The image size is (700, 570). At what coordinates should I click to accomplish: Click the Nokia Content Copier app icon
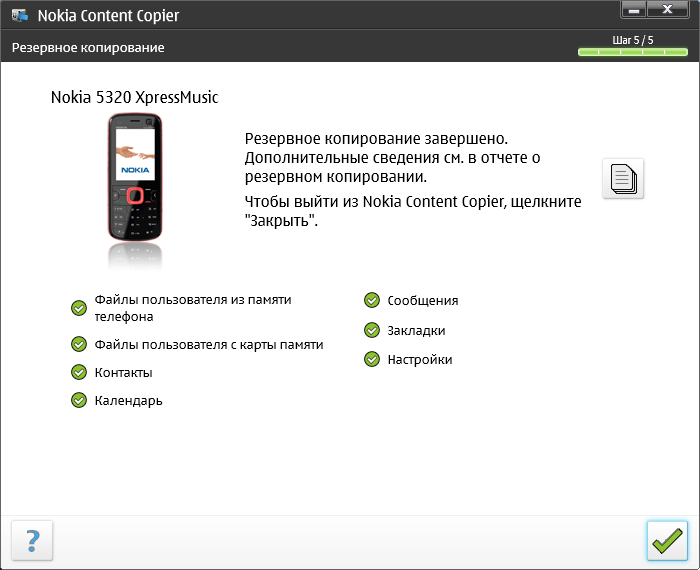pos(20,15)
